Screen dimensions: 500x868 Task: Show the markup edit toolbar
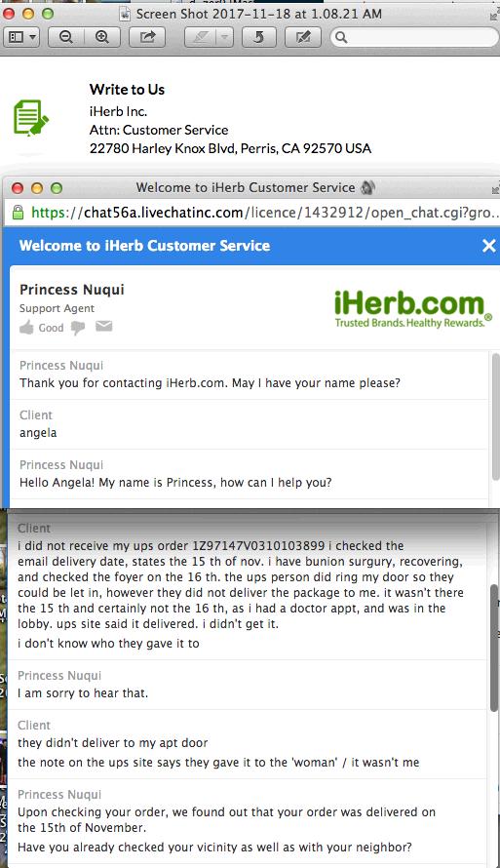302,37
